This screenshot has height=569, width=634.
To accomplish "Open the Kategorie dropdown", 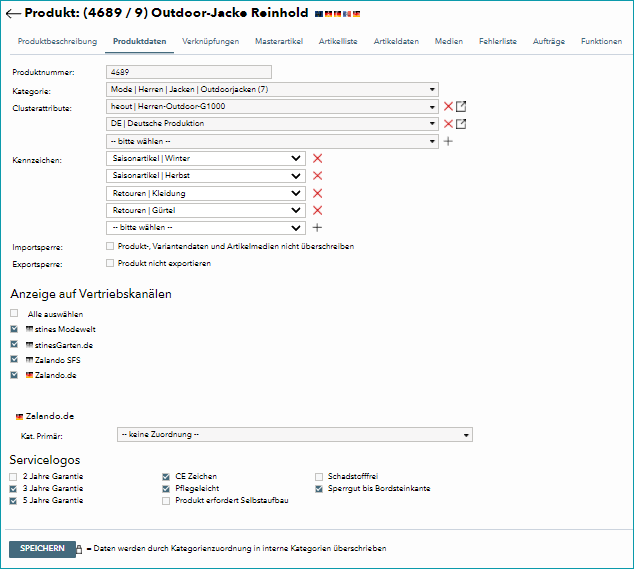I will coord(272,89).
